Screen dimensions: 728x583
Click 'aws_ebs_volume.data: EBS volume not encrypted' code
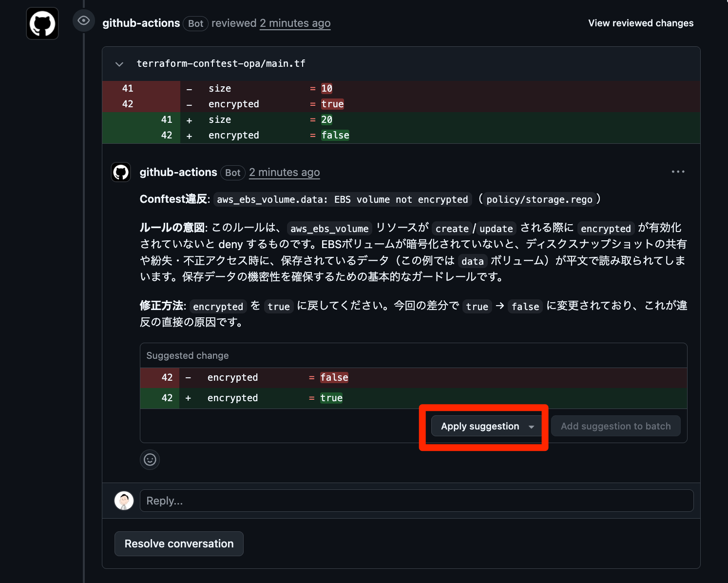click(x=343, y=199)
